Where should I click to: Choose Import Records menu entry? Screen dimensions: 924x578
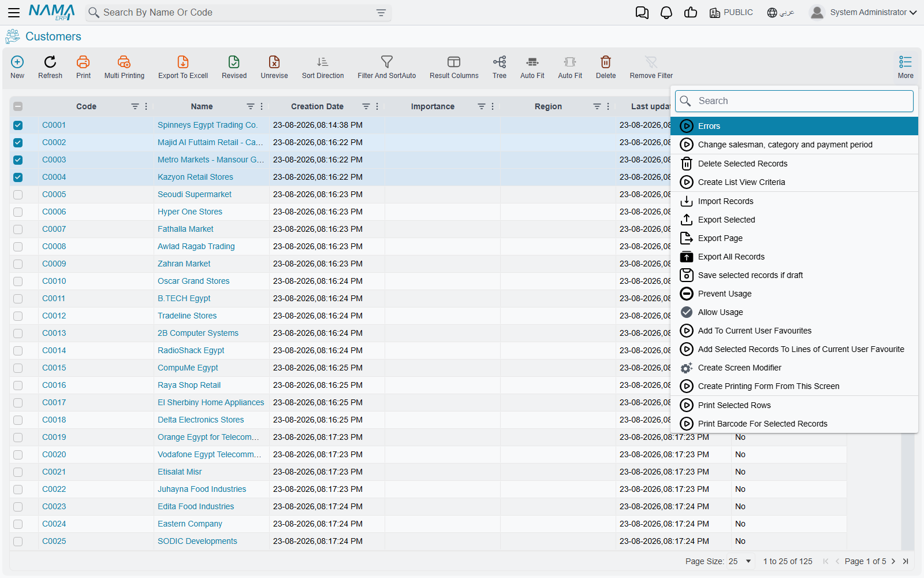point(794,201)
